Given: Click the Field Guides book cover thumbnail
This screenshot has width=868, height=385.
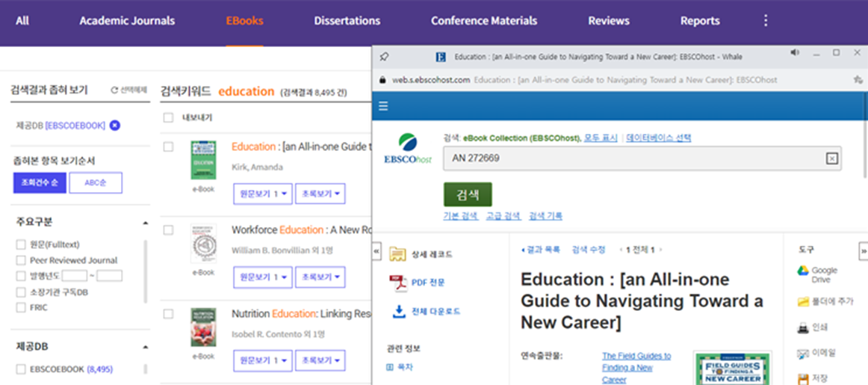Looking at the screenshot, I should click(732, 368).
